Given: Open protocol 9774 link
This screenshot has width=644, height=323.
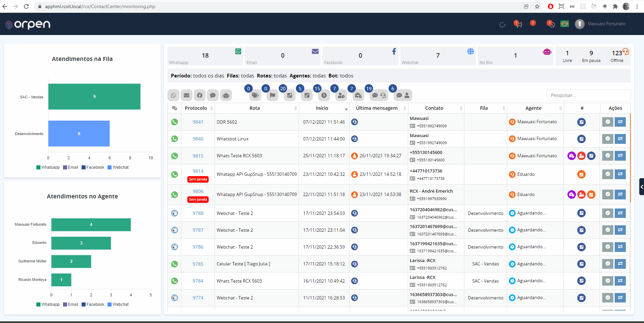Looking at the screenshot, I should [x=198, y=298].
